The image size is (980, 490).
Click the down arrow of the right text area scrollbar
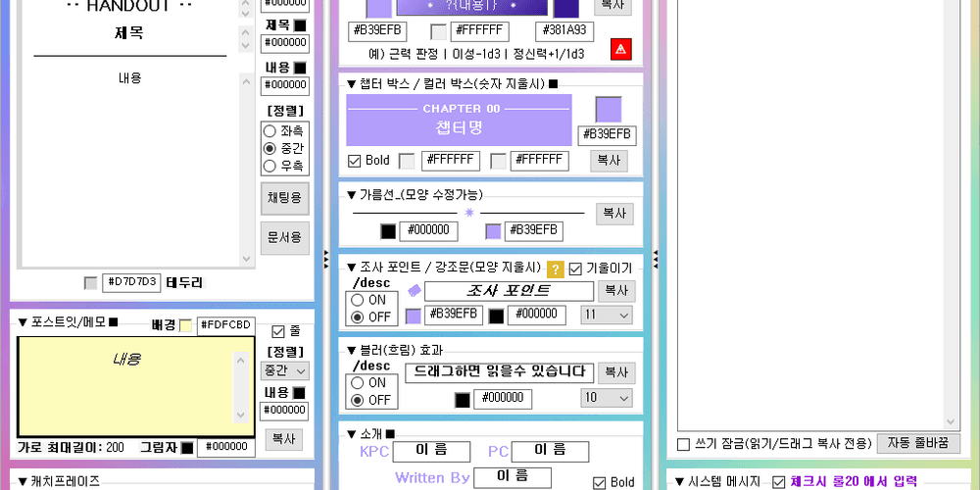(951, 421)
